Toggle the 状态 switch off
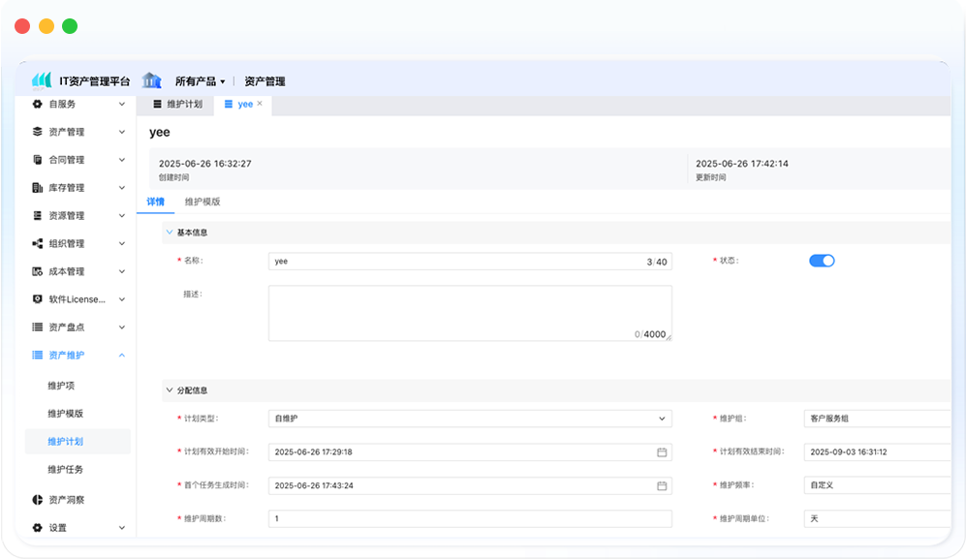 pyautogui.click(x=821, y=261)
